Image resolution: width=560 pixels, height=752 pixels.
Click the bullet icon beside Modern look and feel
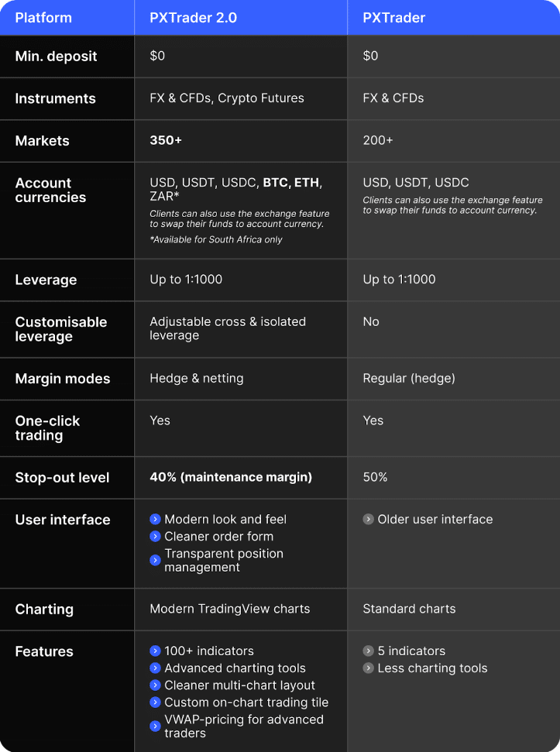tap(156, 520)
